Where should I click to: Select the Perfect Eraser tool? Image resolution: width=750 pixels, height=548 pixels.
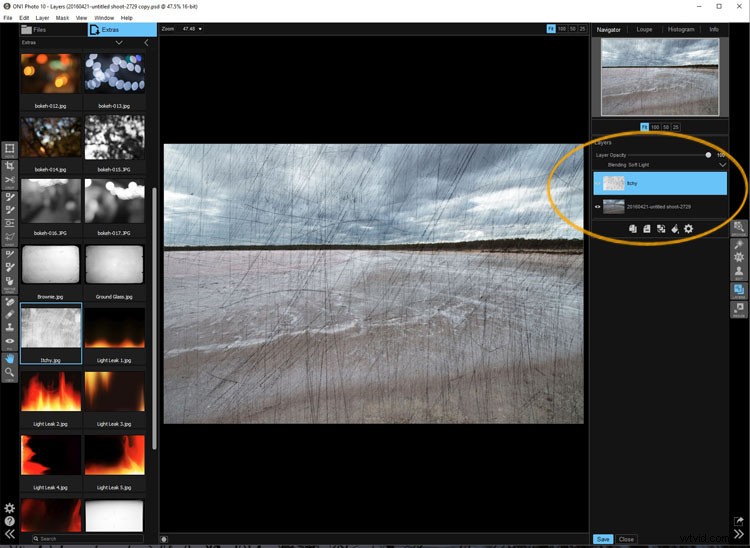(x=9, y=302)
